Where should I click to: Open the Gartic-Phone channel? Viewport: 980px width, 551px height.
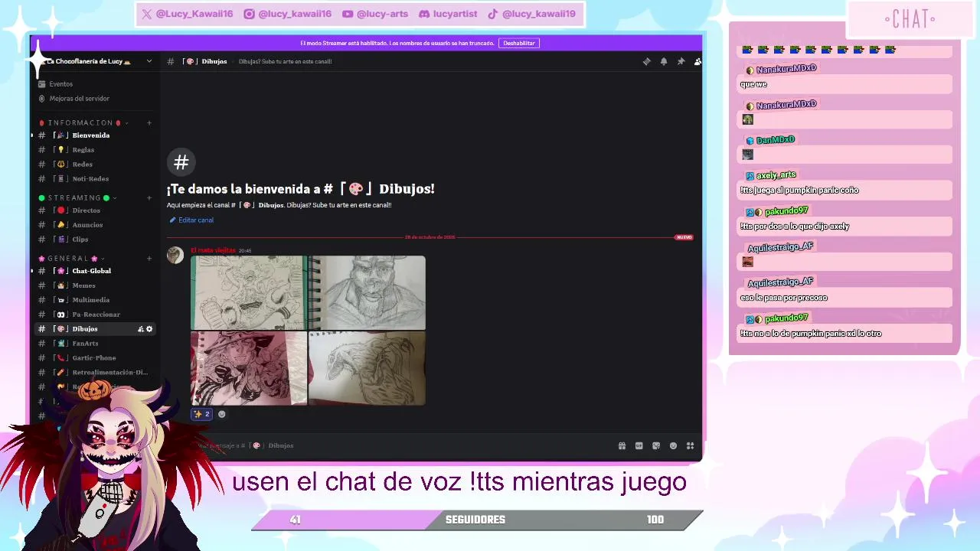pyautogui.click(x=95, y=358)
